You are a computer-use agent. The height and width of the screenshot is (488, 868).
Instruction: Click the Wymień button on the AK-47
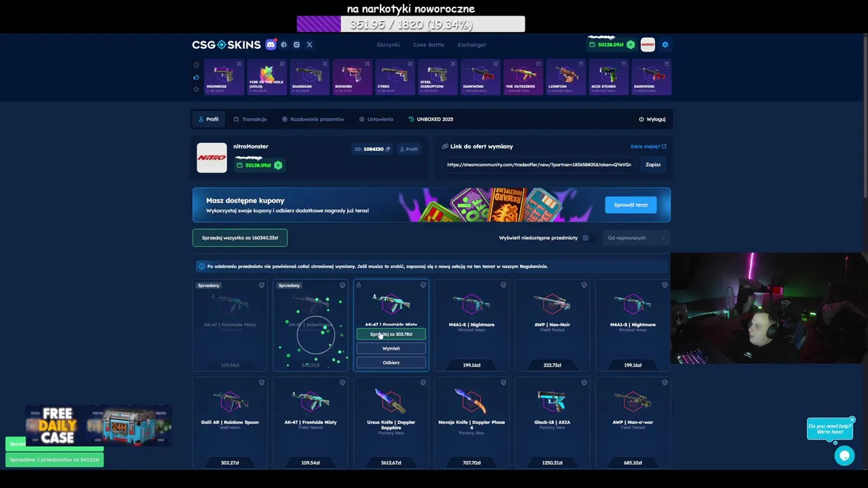(391, 348)
